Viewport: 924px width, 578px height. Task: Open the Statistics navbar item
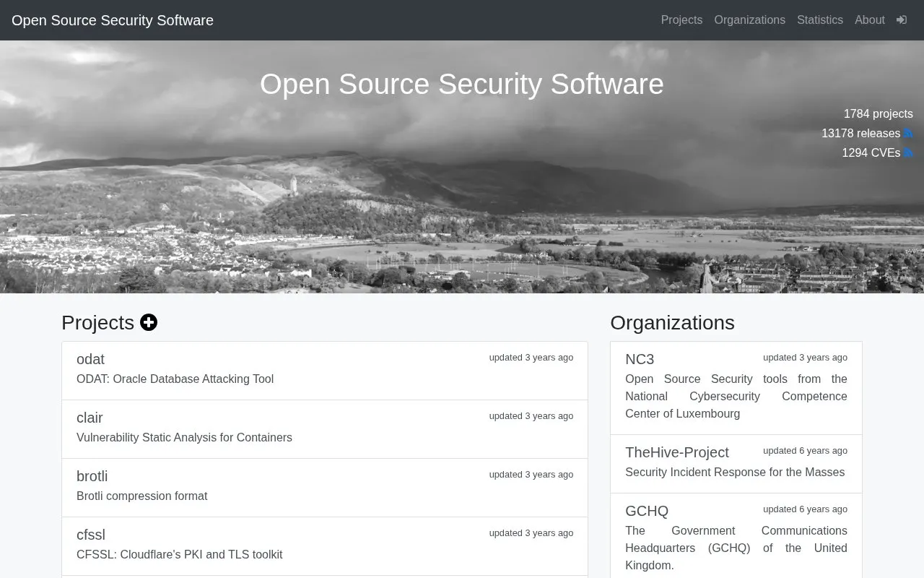point(820,20)
